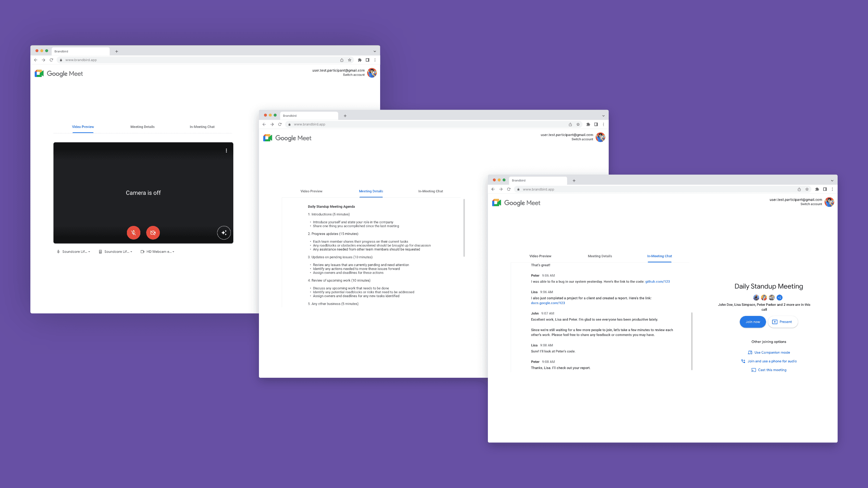Switch to the In-Meeting Chat tab
The height and width of the screenshot is (488, 868).
(659, 256)
